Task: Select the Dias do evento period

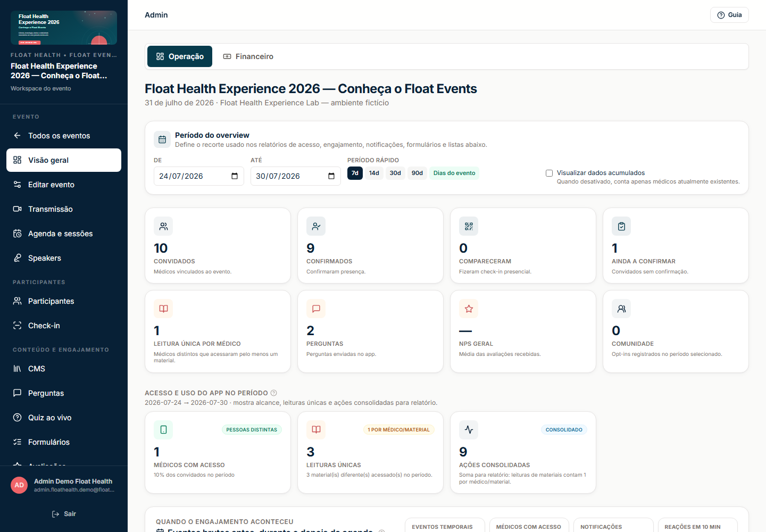Action: [454, 173]
